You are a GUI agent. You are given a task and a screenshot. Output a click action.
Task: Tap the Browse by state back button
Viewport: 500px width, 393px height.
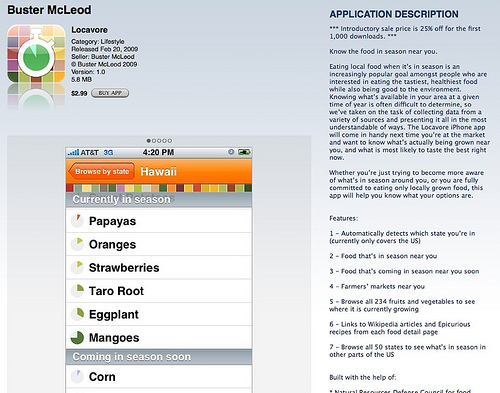coord(101,171)
